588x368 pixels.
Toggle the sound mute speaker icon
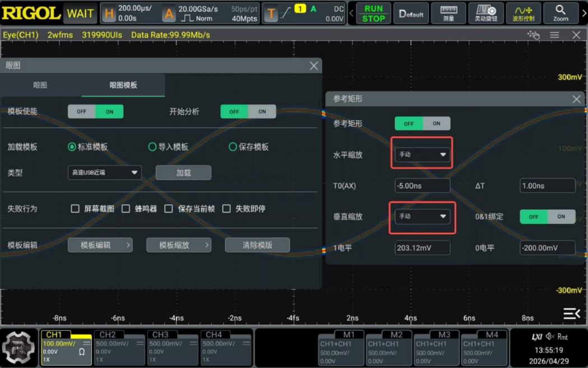point(550,337)
